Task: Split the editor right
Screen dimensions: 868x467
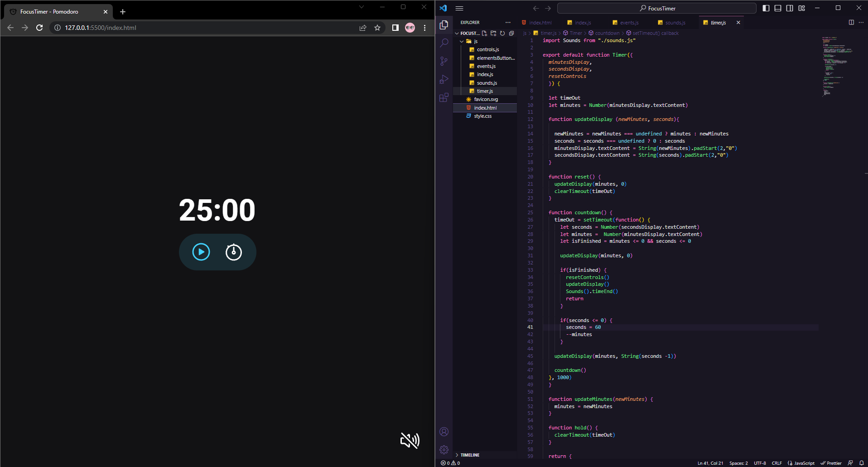Action: 851,22
